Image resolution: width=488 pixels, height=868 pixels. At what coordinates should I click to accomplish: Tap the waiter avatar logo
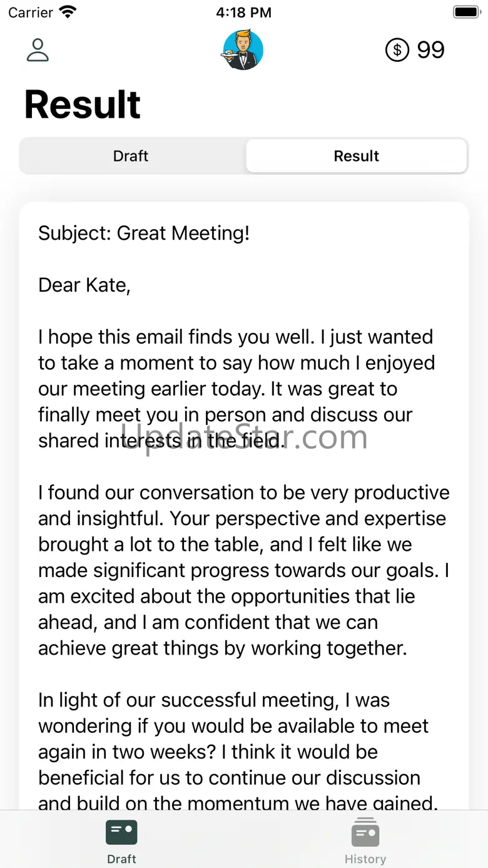pyautogui.click(x=243, y=49)
